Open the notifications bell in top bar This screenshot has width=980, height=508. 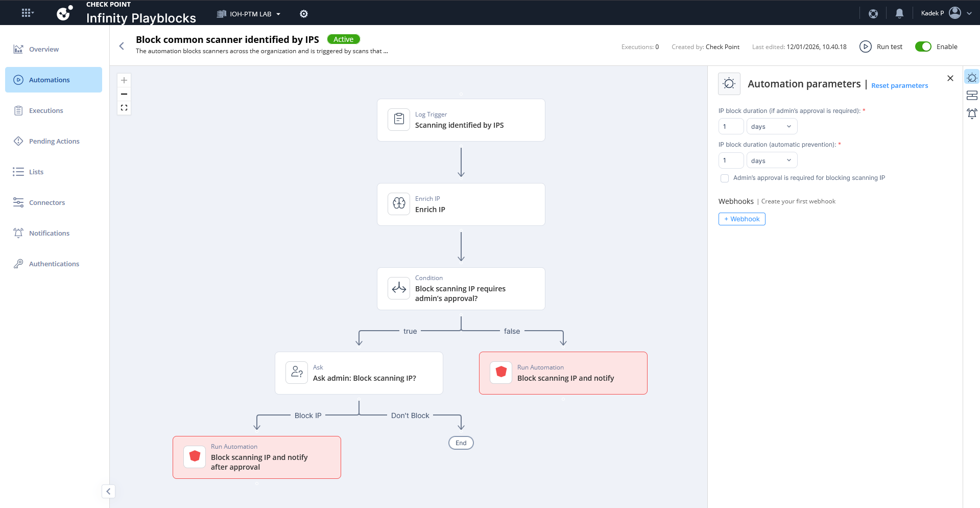coord(899,13)
